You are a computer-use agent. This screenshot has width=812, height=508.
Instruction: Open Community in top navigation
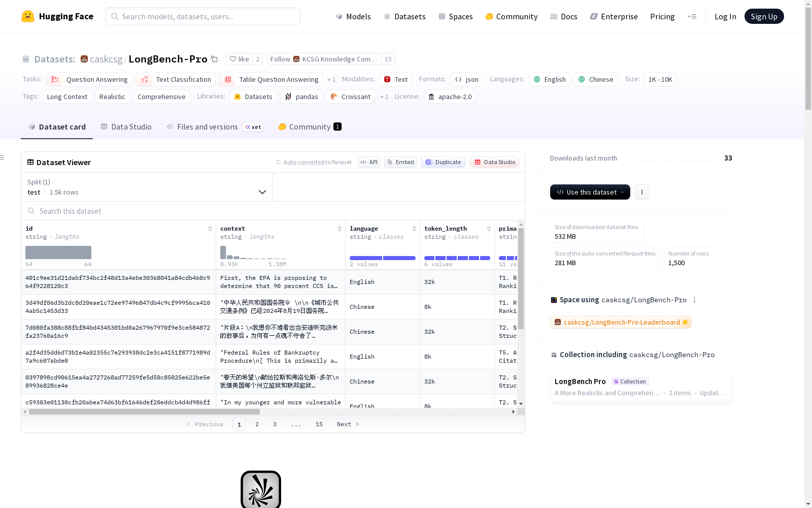[x=512, y=16]
